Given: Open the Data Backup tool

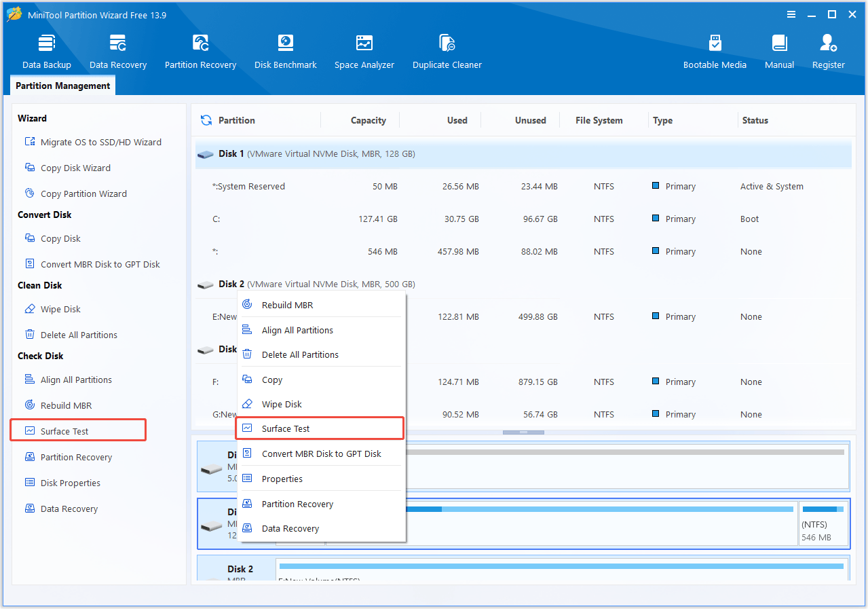Looking at the screenshot, I should coord(46,52).
